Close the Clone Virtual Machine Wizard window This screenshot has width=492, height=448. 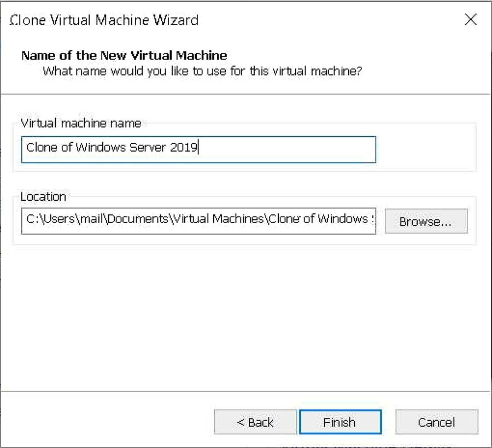click(x=470, y=20)
